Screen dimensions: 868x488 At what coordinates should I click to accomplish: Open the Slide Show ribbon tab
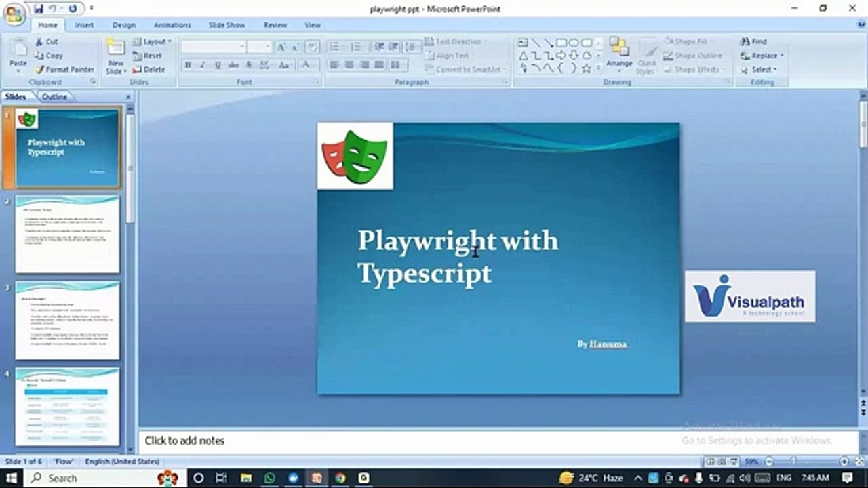point(226,25)
